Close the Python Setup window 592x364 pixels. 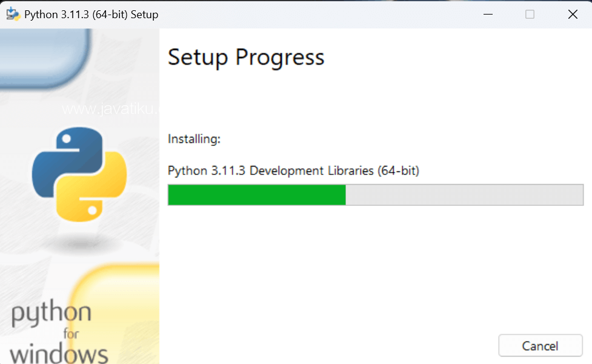coord(573,15)
